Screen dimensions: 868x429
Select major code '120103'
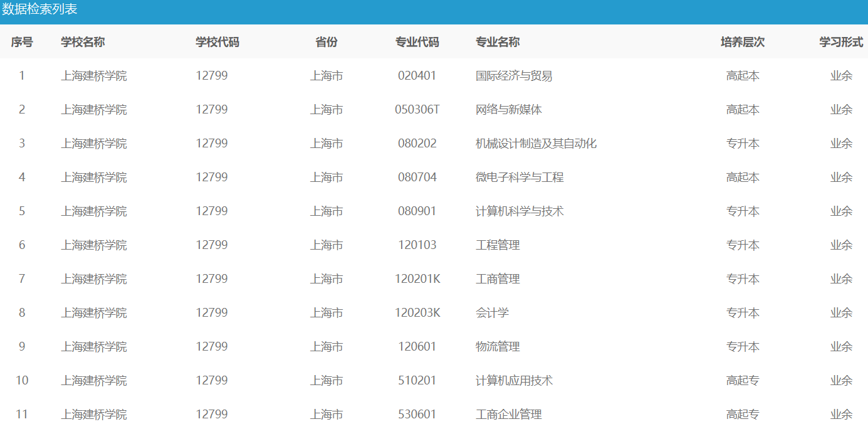coord(417,245)
